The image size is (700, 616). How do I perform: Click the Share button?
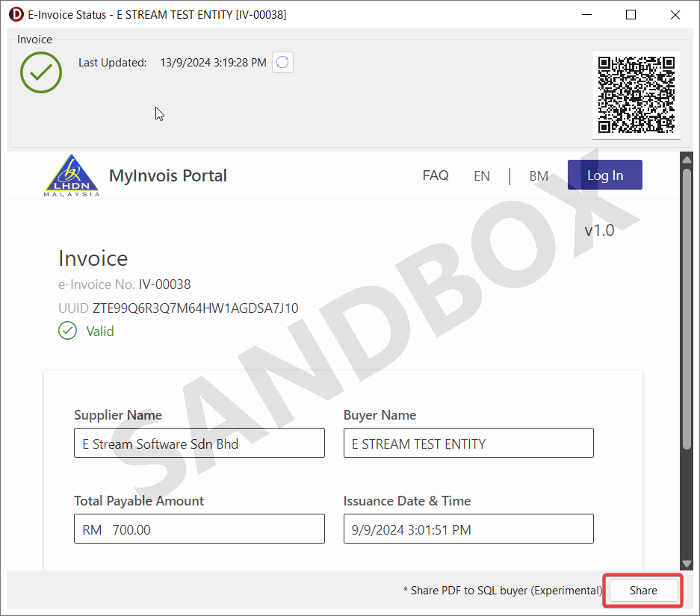point(642,591)
